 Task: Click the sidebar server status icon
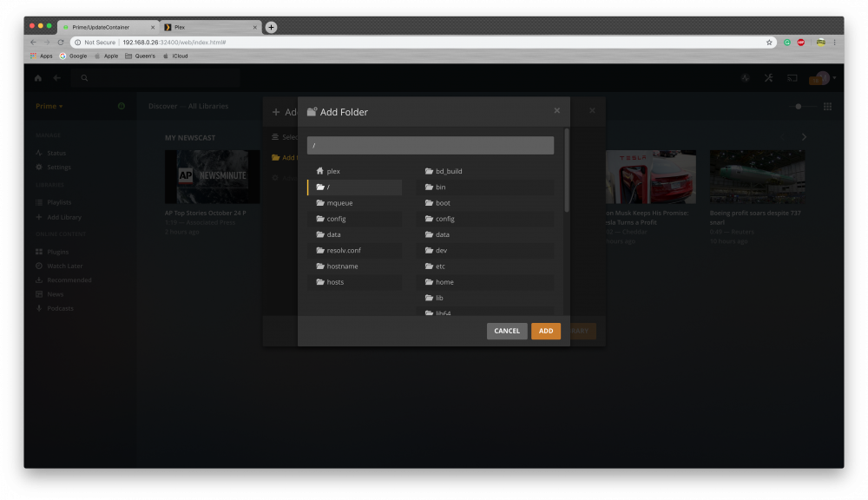(x=122, y=106)
